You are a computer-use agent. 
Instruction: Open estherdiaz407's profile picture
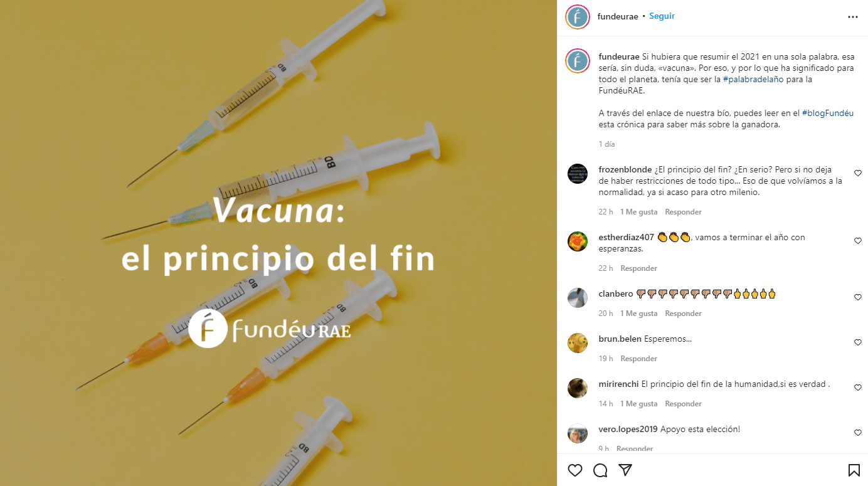click(x=578, y=241)
